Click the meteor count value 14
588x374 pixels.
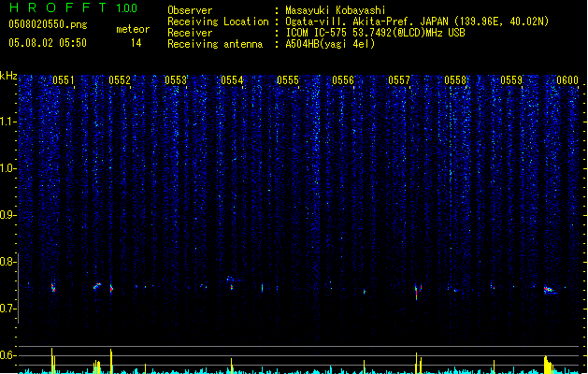tap(136, 43)
